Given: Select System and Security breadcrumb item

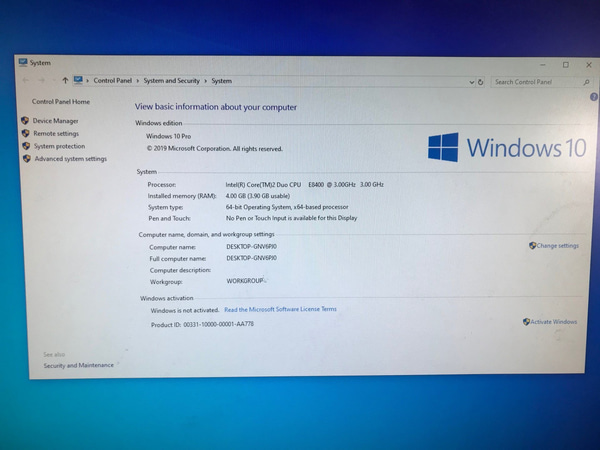Looking at the screenshot, I should pos(171,81).
